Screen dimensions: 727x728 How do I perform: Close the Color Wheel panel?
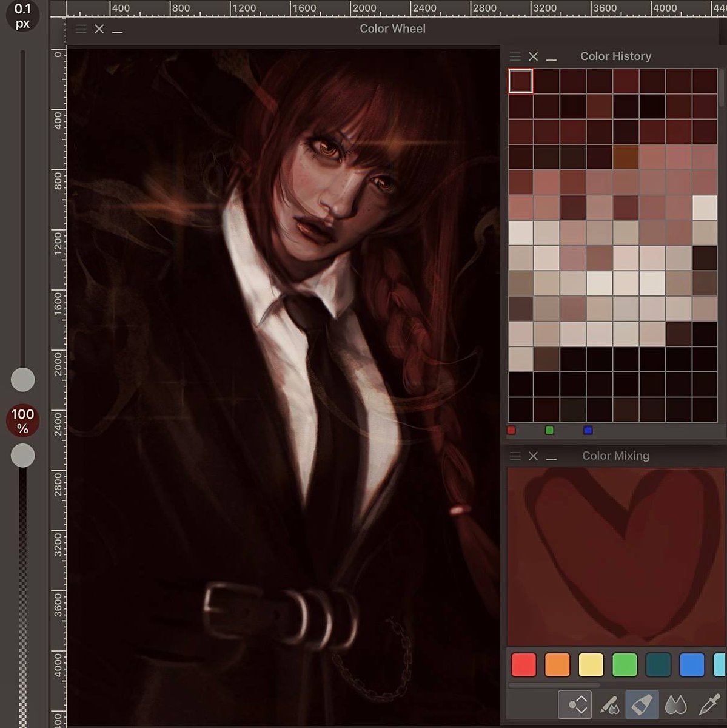click(99, 29)
